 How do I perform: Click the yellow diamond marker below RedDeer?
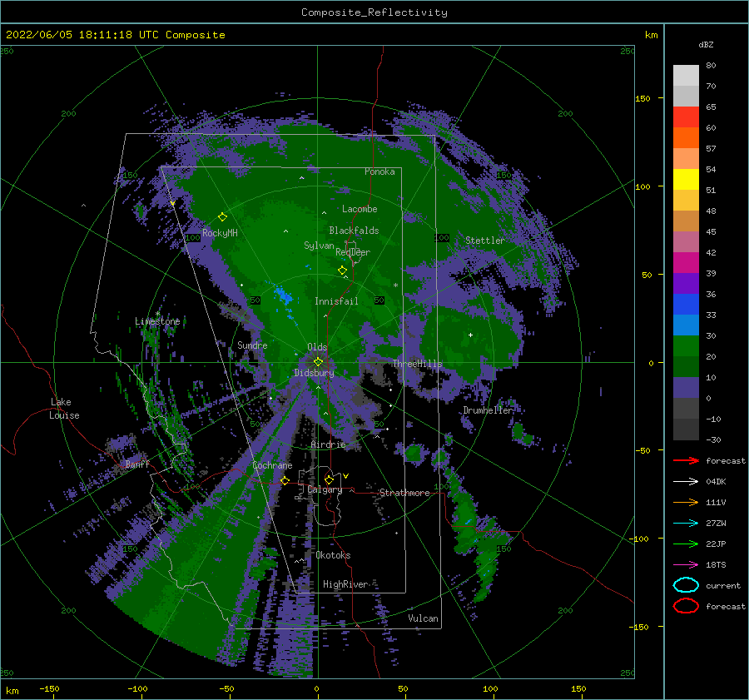click(343, 271)
